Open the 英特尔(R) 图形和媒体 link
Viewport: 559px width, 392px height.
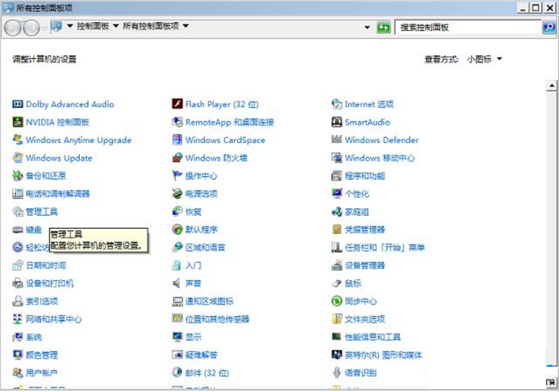pos(383,355)
